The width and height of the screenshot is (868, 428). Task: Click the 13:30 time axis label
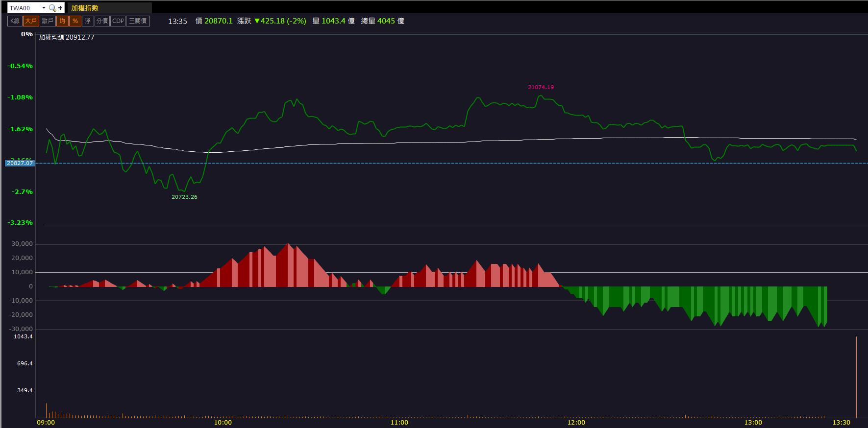841,422
